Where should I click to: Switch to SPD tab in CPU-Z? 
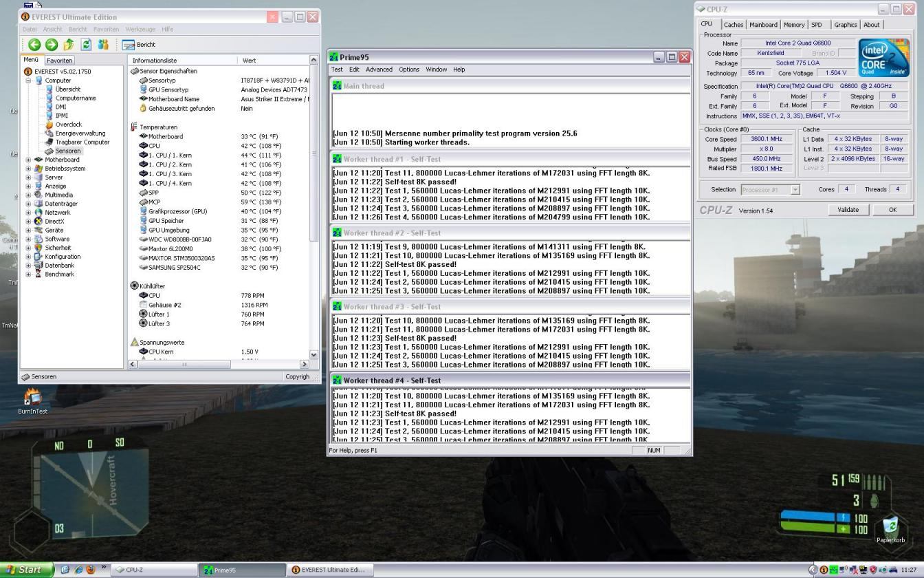pyautogui.click(x=816, y=25)
